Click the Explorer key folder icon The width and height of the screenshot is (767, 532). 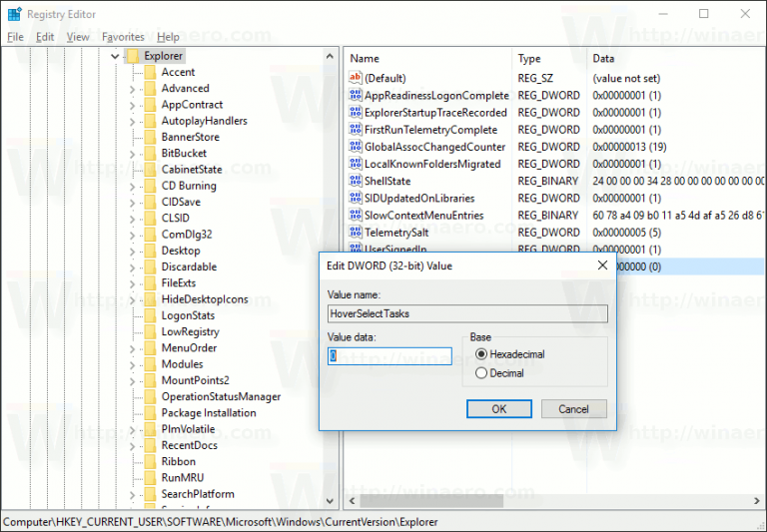coord(133,56)
